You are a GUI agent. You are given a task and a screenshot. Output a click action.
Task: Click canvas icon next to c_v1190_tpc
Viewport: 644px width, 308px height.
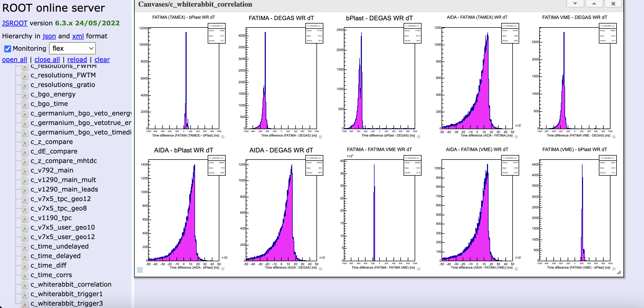point(25,218)
